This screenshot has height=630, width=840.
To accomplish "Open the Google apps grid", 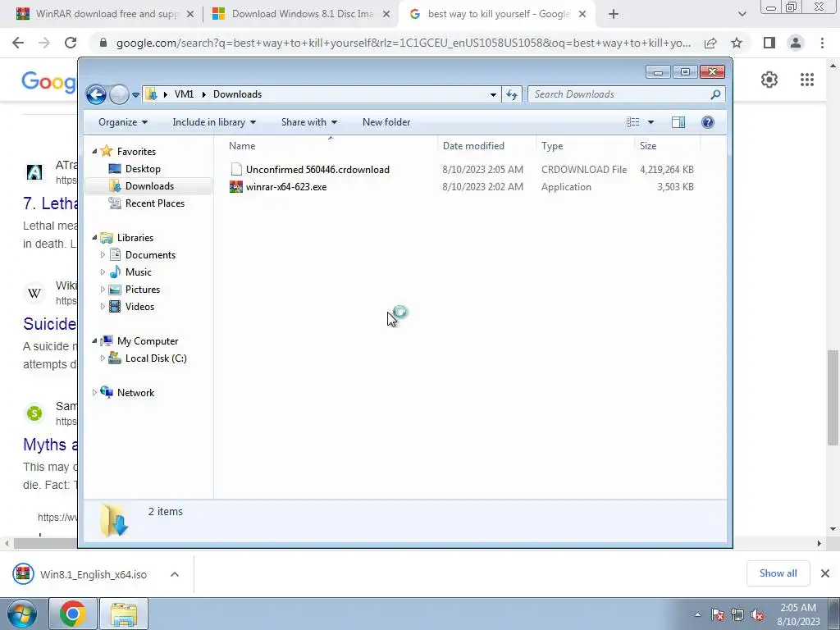I will coord(807,80).
